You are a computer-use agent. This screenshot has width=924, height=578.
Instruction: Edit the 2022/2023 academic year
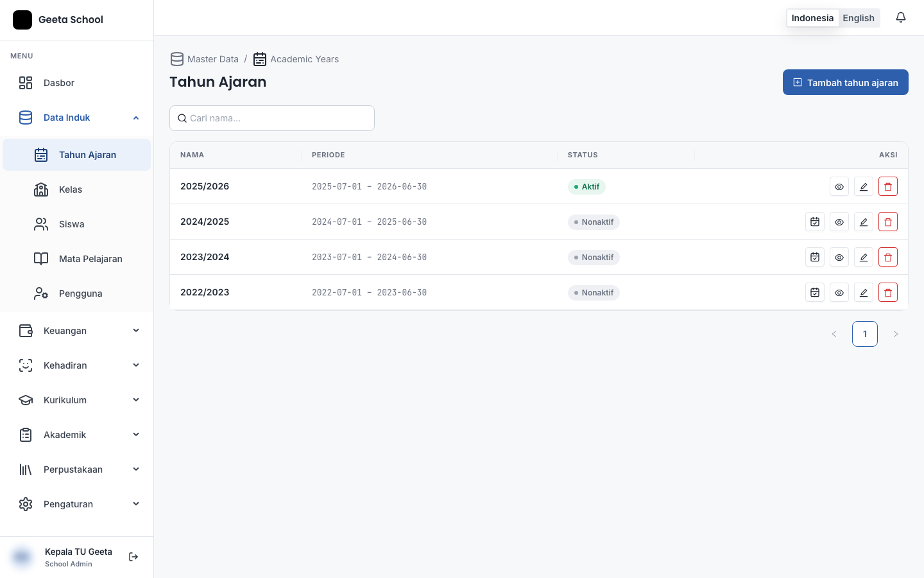pos(864,293)
